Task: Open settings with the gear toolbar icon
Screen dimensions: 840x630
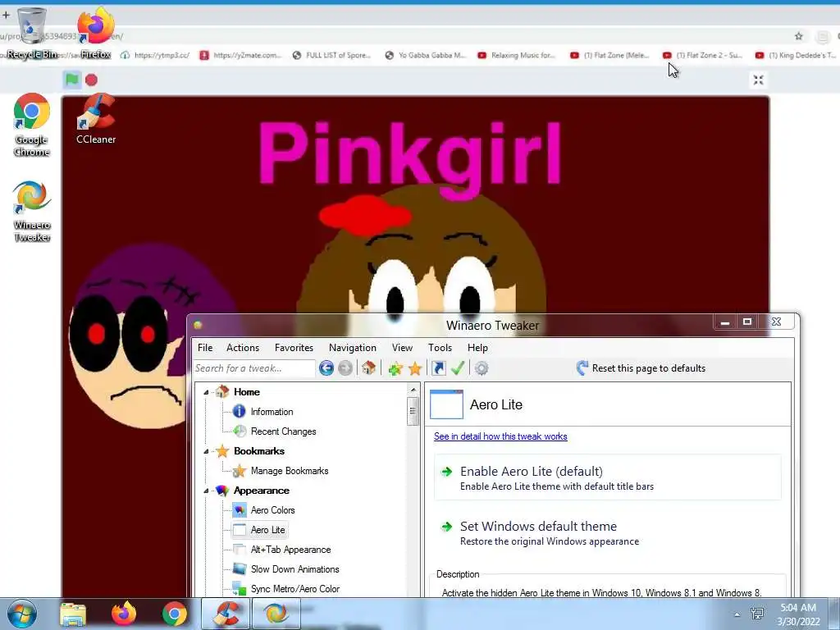Action: coord(482,368)
